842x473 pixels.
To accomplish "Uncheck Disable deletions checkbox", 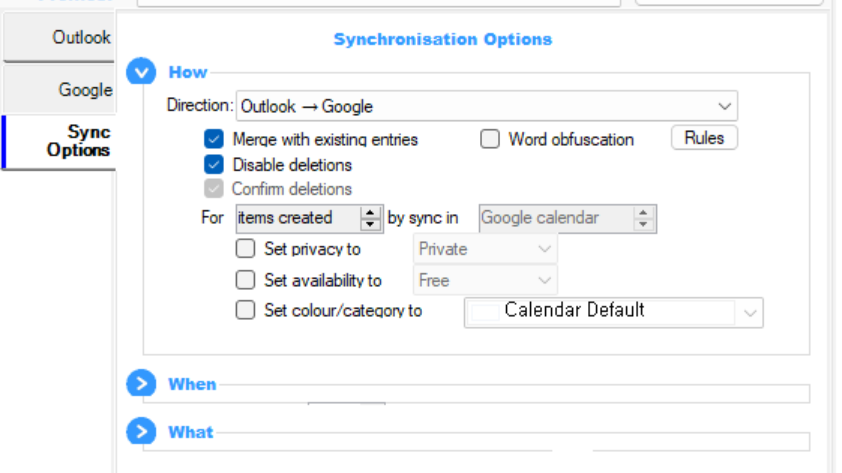I will click(214, 164).
